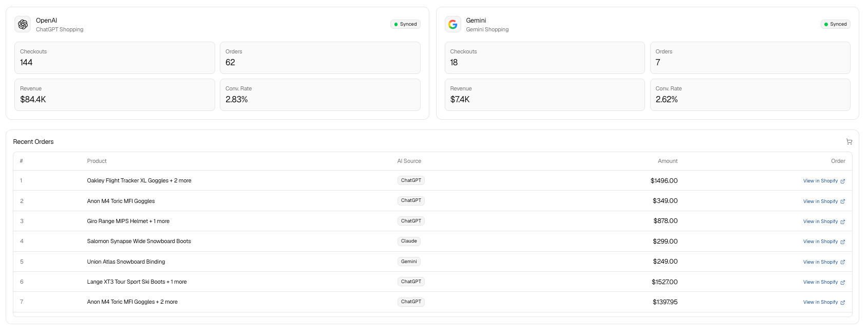Click the Gemini Google logo icon
Viewport: 868px width, 333px height.
tap(452, 24)
